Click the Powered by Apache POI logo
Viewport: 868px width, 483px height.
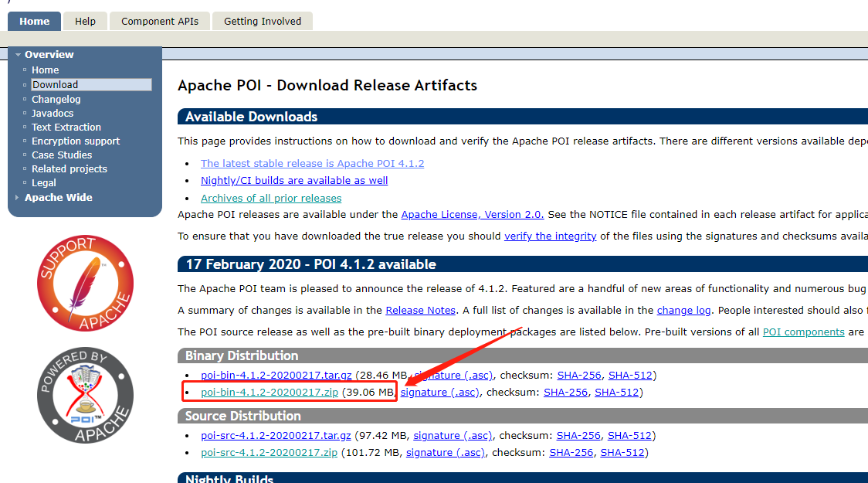85,396
